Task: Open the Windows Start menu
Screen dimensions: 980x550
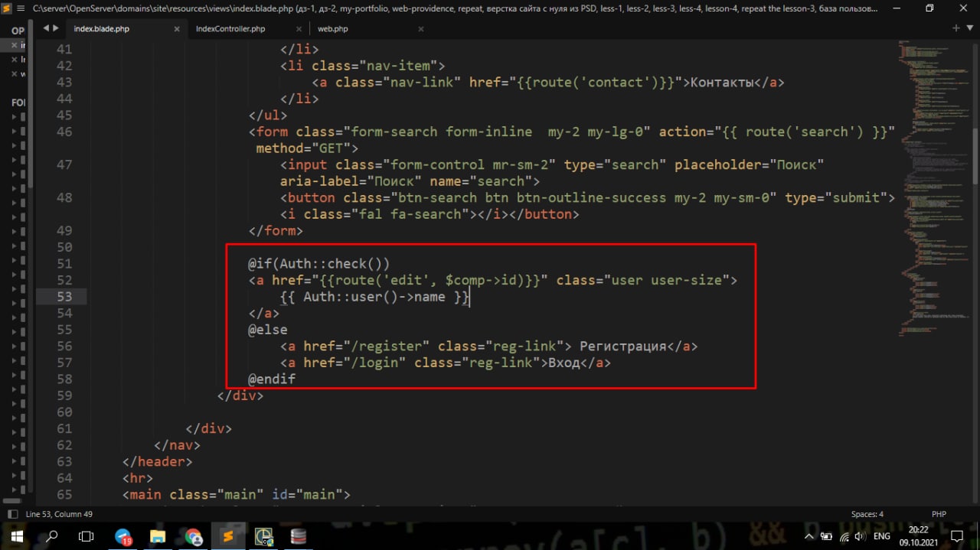Action: pyautogui.click(x=17, y=536)
